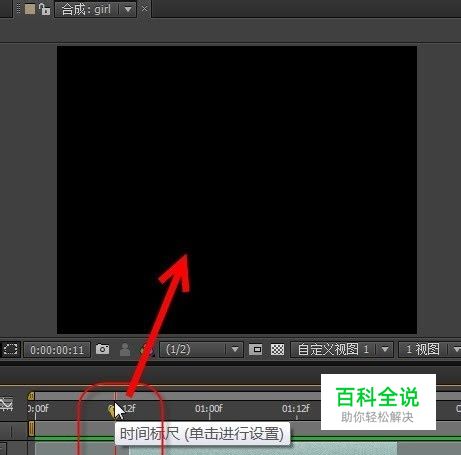Click the current time 0:00:00:11 field
Screen dimensions: 461x455
click(57, 350)
